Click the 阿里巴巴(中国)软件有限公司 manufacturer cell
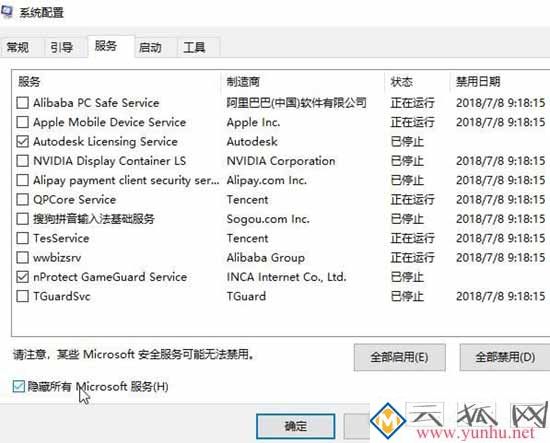Screen dimensions: 550x443 [x=296, y=103]
